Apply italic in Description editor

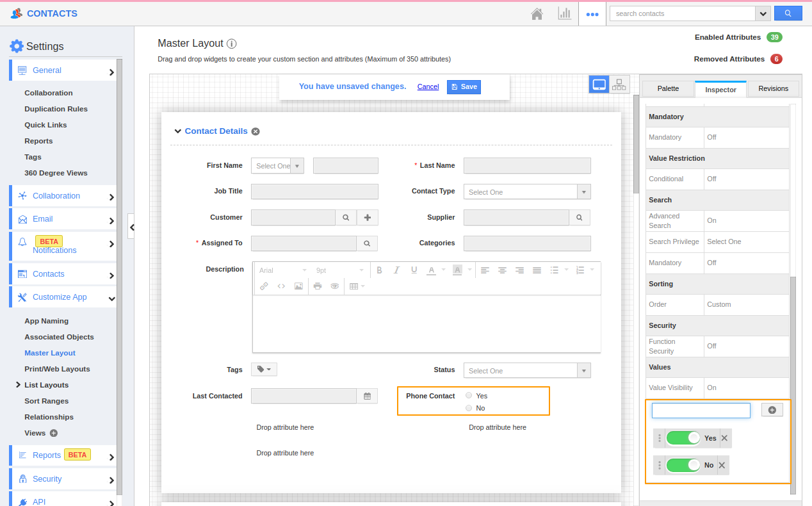(x=396, y=270)
